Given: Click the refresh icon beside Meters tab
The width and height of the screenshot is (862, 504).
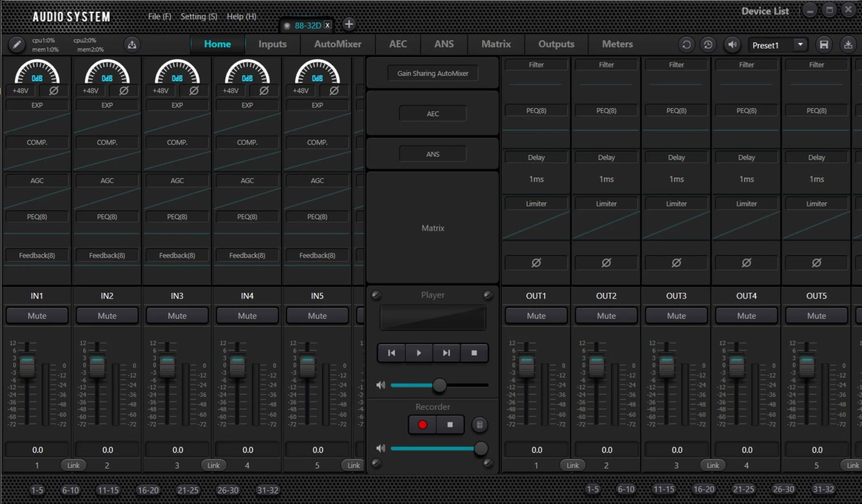Looking at the screenshot, I should [686, 45].
